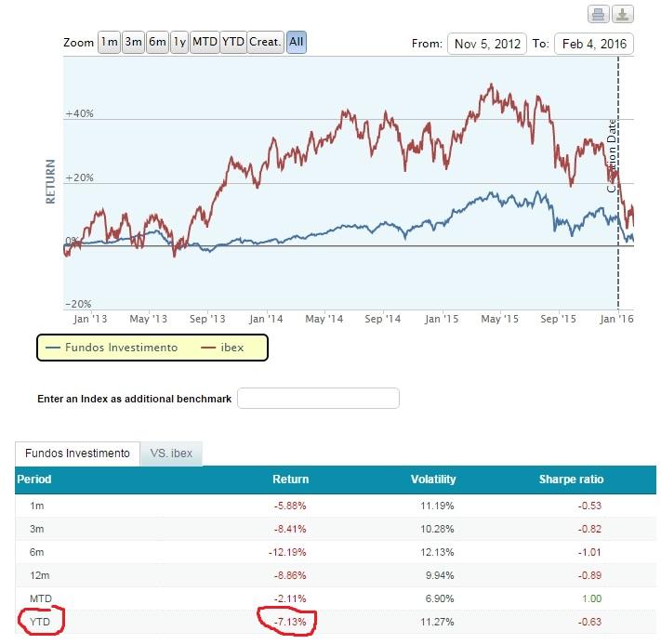The width and height of the screenshot is (661, 644).
Task: Click the download chart icon
Action: [623, 14]
